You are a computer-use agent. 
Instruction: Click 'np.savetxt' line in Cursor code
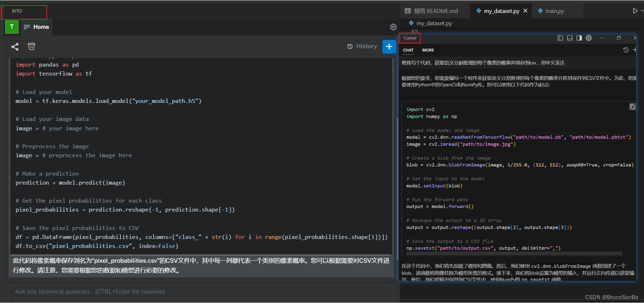484,248
